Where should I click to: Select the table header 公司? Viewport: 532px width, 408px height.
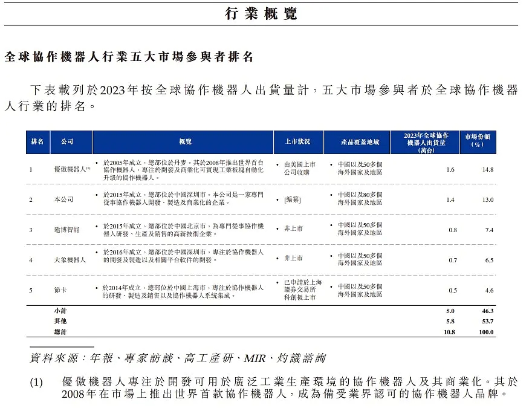tap(67, 142)
